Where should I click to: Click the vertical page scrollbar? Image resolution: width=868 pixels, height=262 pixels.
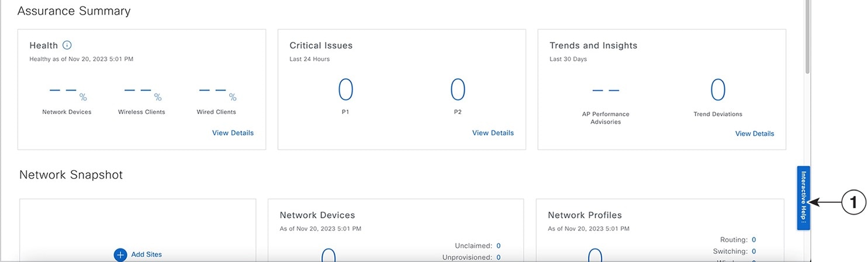807,36
